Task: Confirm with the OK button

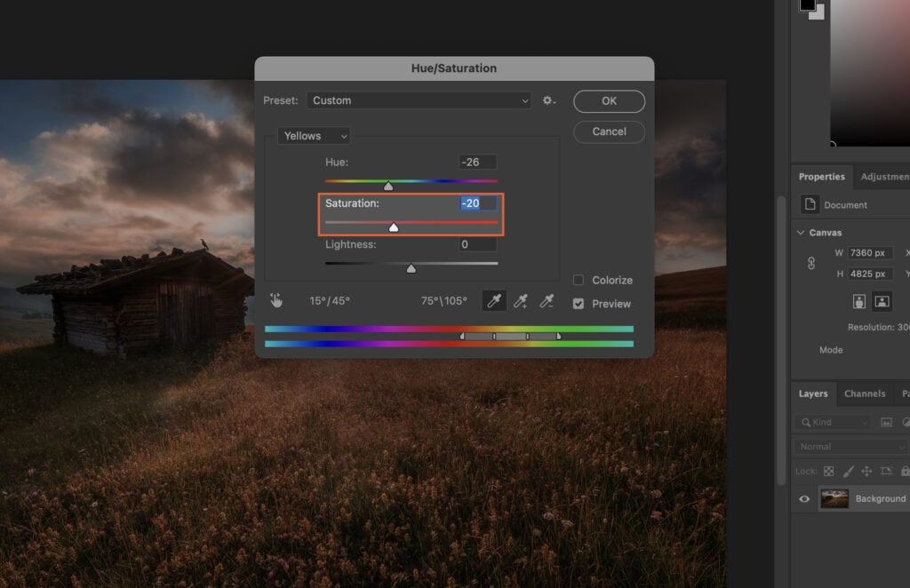Action: [609, 100]
